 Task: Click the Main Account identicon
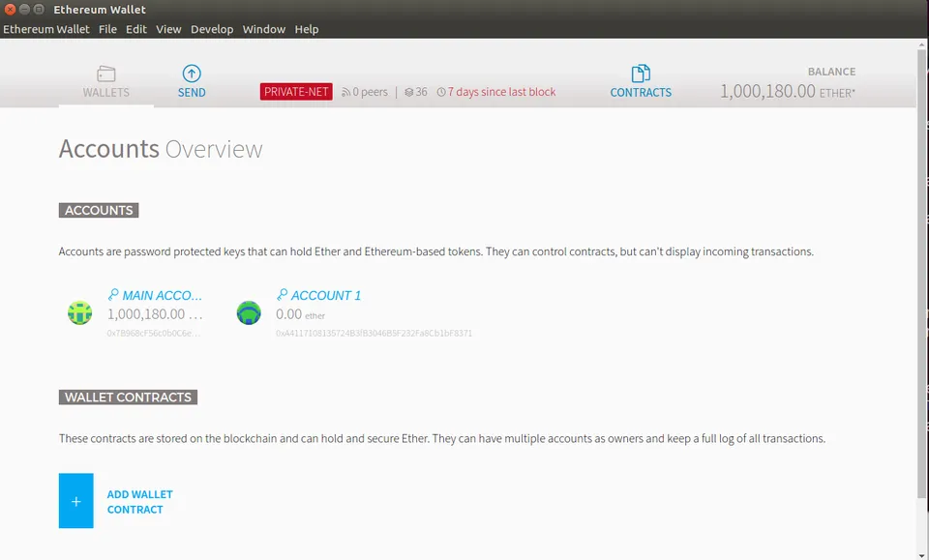pyautogui.click(x=80, y=312)
